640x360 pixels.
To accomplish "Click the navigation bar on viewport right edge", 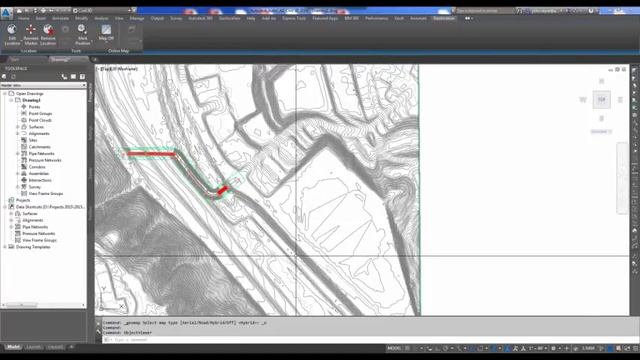I will point(622,178).
